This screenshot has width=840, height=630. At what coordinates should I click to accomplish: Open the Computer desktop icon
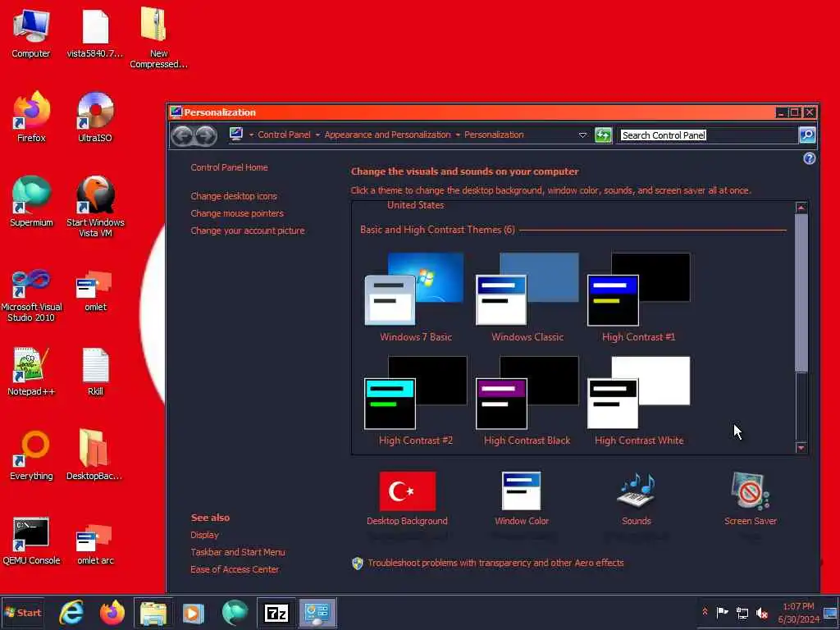pyautogui.click(x=31, y=33)
